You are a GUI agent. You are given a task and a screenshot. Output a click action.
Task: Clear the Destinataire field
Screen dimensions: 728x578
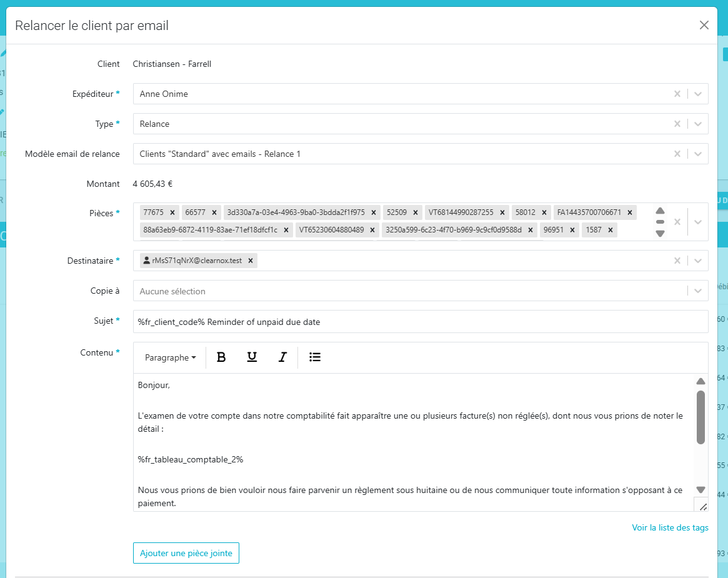(677, 261)
